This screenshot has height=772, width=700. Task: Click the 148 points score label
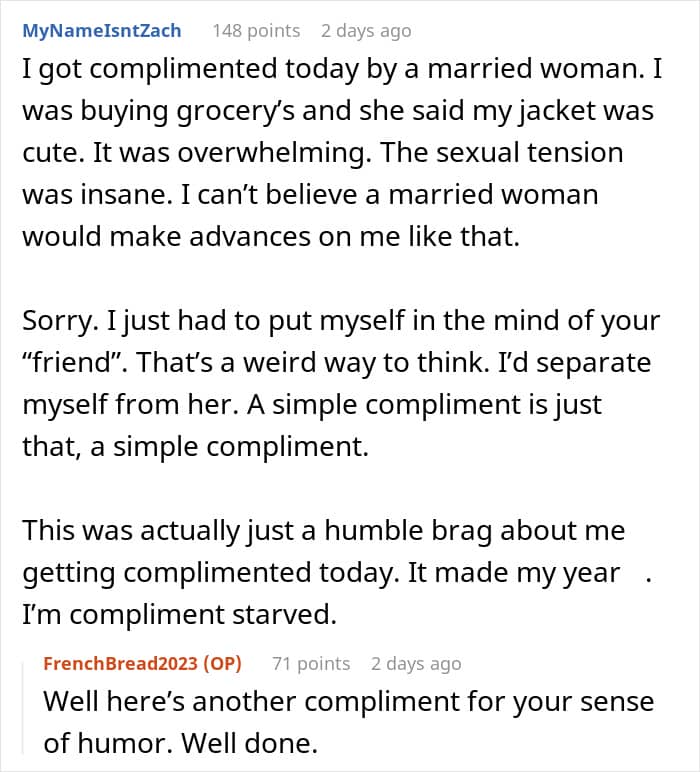[x=256, y=31]
